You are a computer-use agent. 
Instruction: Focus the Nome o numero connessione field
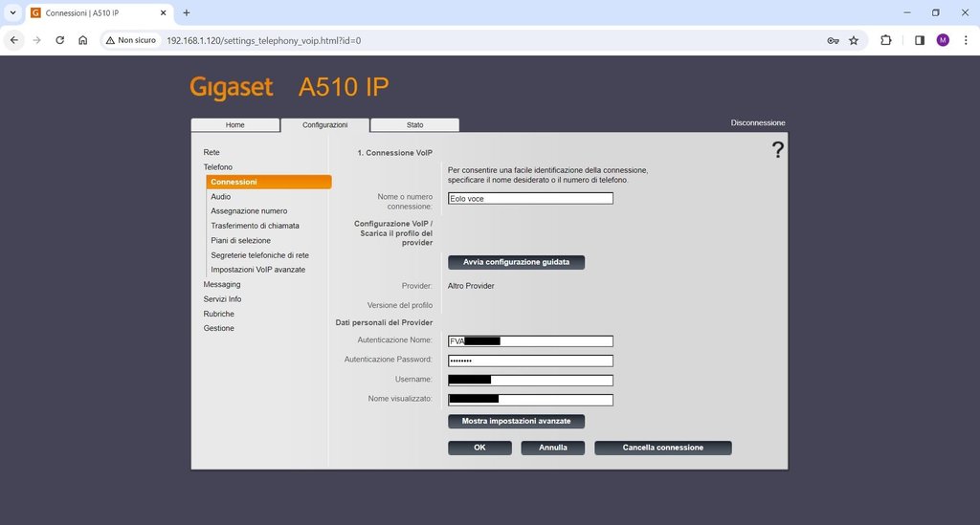point(530,199)
